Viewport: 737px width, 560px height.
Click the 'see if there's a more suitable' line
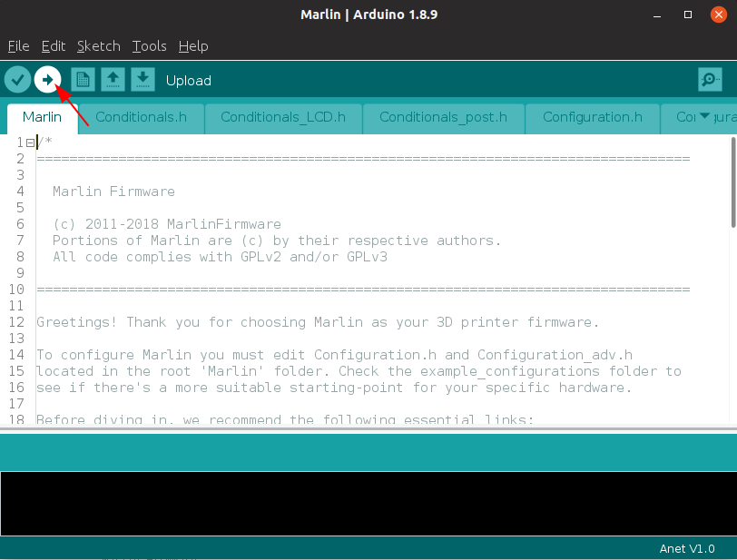coord(334,388)
